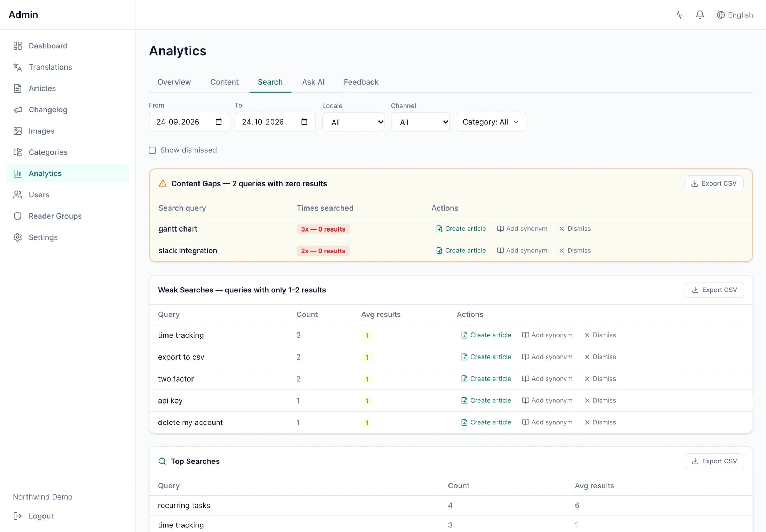Viewport: 766px width, 532px height.
Task: Export Content Gaps as CSV
Action: [x=714, y=183]
